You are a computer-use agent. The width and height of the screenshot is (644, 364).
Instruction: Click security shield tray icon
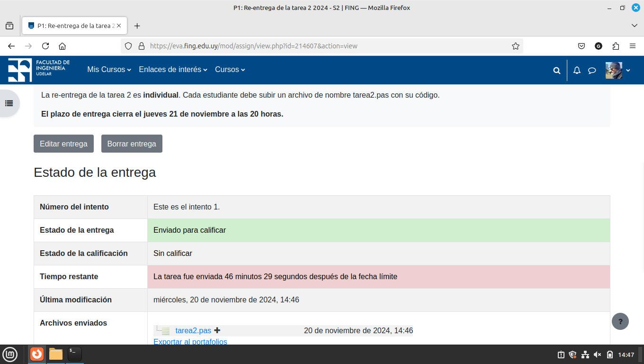pos(573,355)
